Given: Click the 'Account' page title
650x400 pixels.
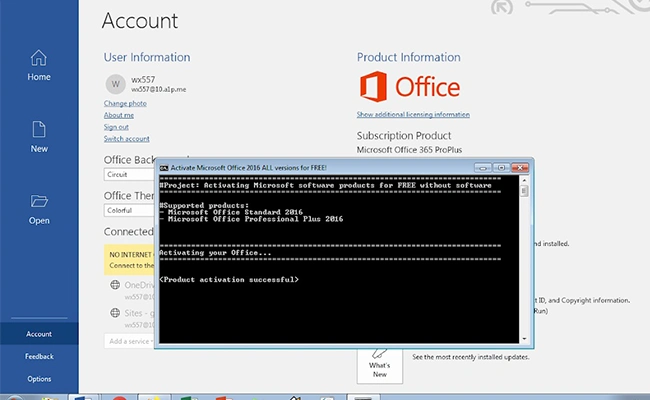Looking at the screenshot, I should click(x=140, y=21).
